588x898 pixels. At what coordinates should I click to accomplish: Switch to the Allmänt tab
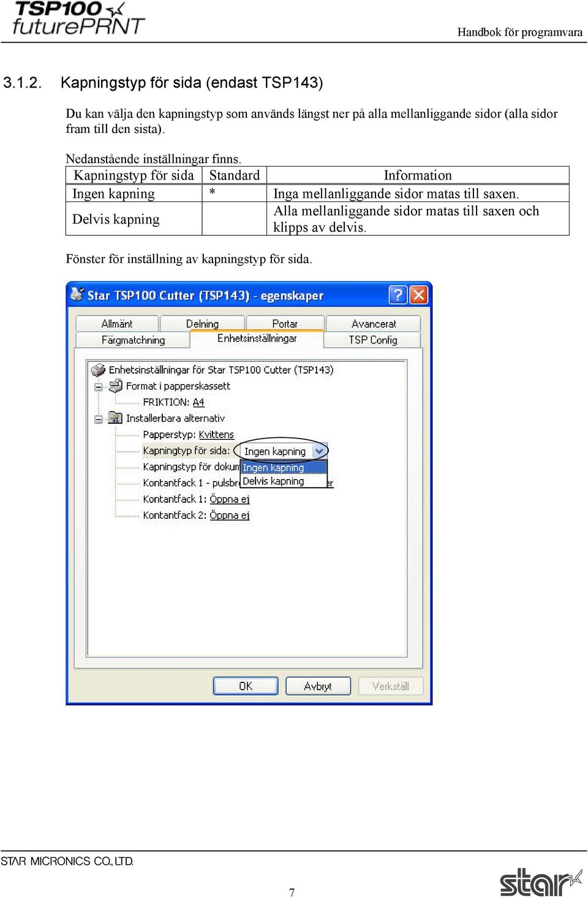[x=117, y=323]
